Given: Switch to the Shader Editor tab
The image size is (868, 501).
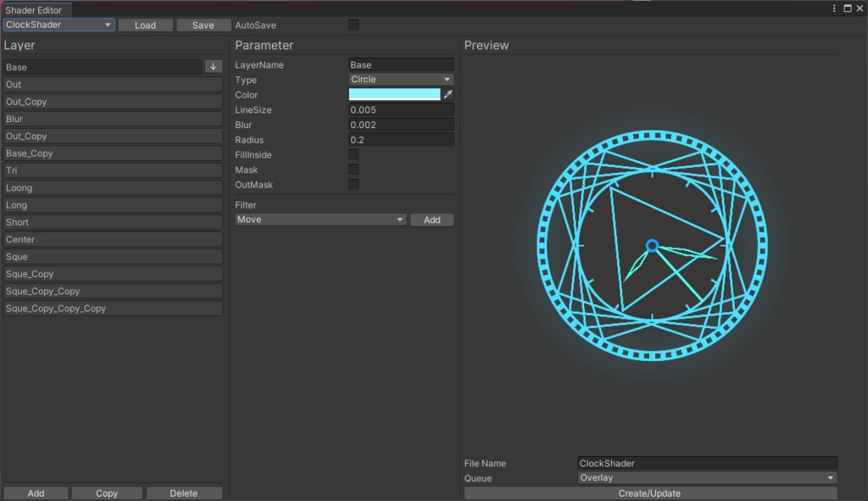Looking at the screenshot, I should point(36,9).
